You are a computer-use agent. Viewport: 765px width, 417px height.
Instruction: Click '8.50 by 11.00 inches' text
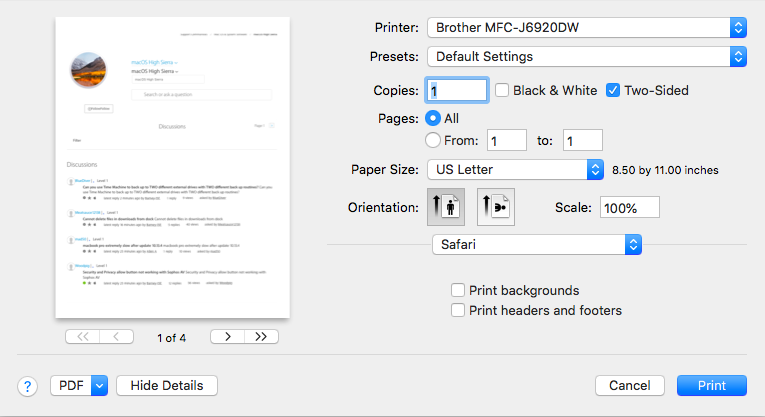[x=665, y=170]
